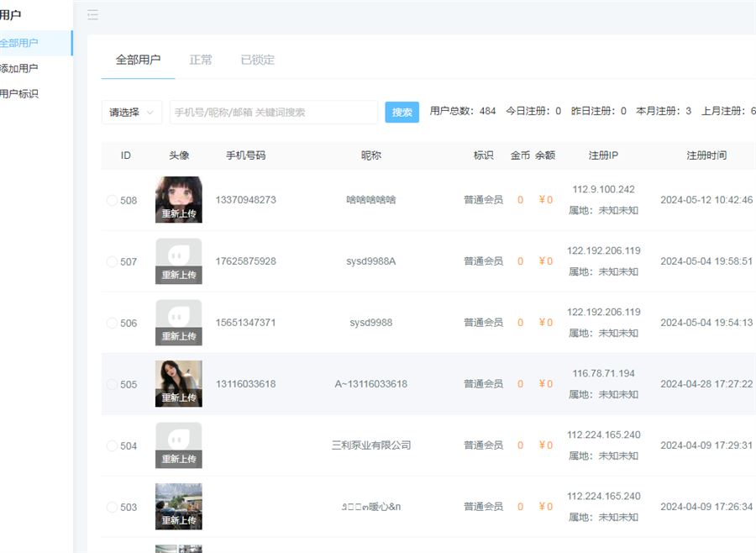Open the 请选择 dropdown filter
Screen dimensions: 756x553
pos(132,113)
